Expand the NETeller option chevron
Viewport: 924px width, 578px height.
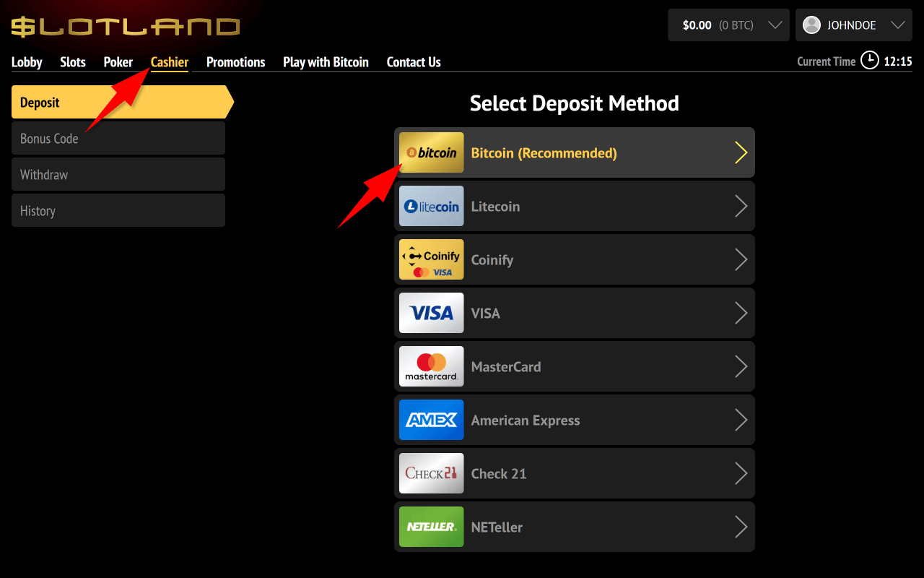pyautogui.click(x=741, y=527)
